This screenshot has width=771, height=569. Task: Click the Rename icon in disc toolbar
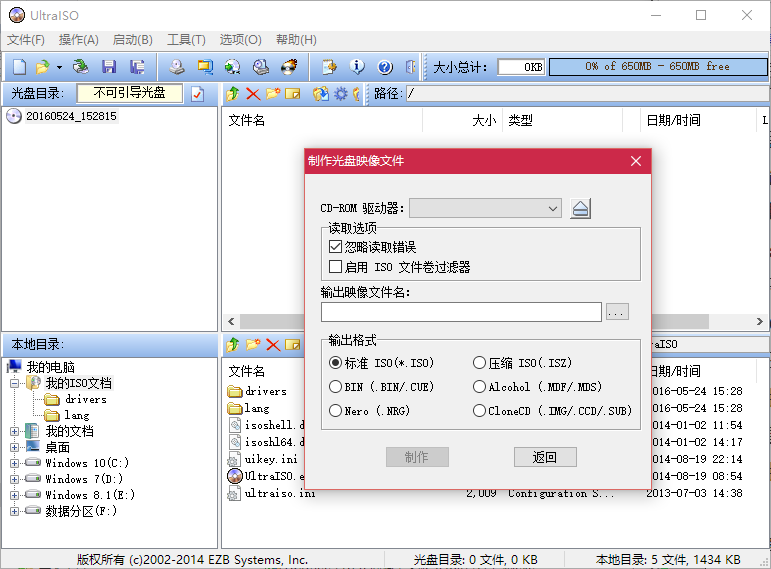point(293,93)
